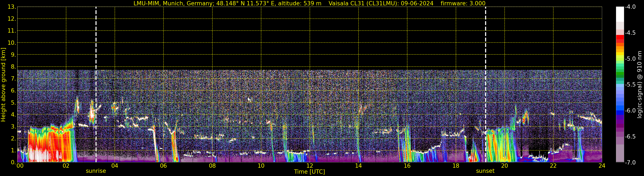Pick the red band of the colorbar

[620, 37]
